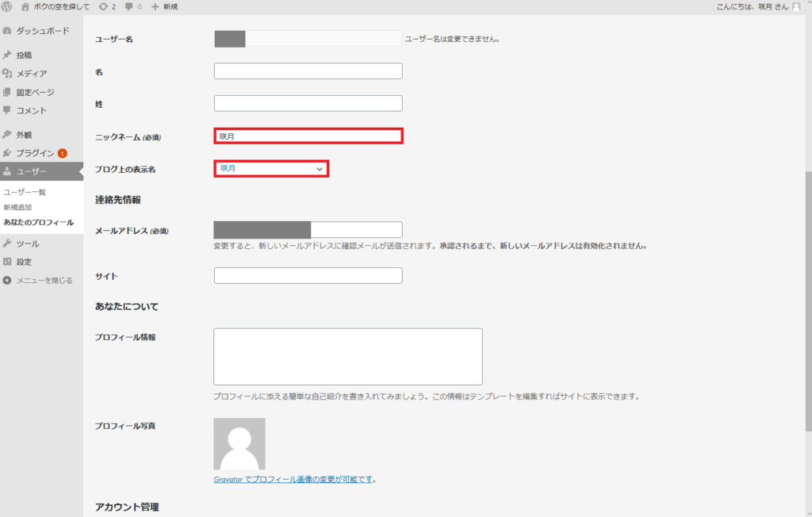
Task: Click the プロフィール写真 label
Action: (125, 426)
